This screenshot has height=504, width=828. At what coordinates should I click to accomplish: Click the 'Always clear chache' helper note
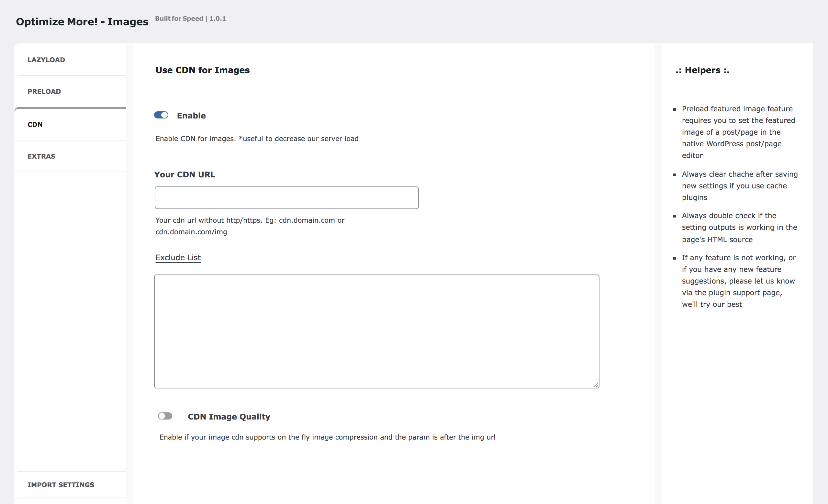coord(740,186)
